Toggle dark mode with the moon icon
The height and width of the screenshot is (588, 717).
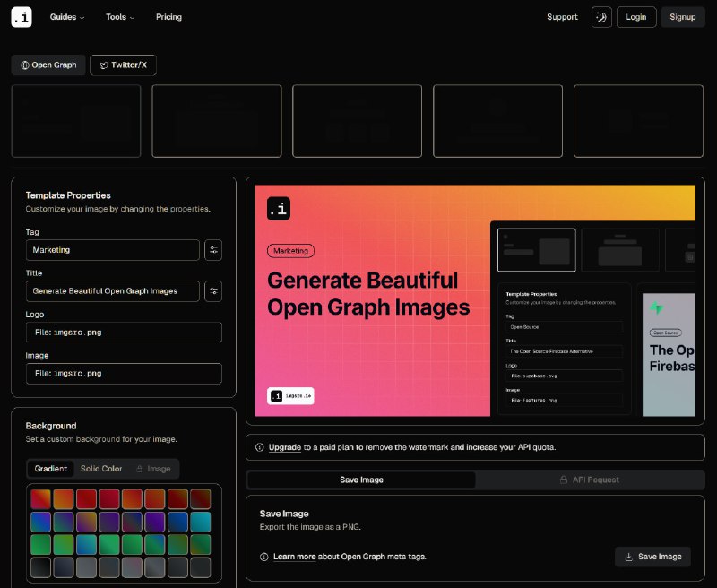601,17
